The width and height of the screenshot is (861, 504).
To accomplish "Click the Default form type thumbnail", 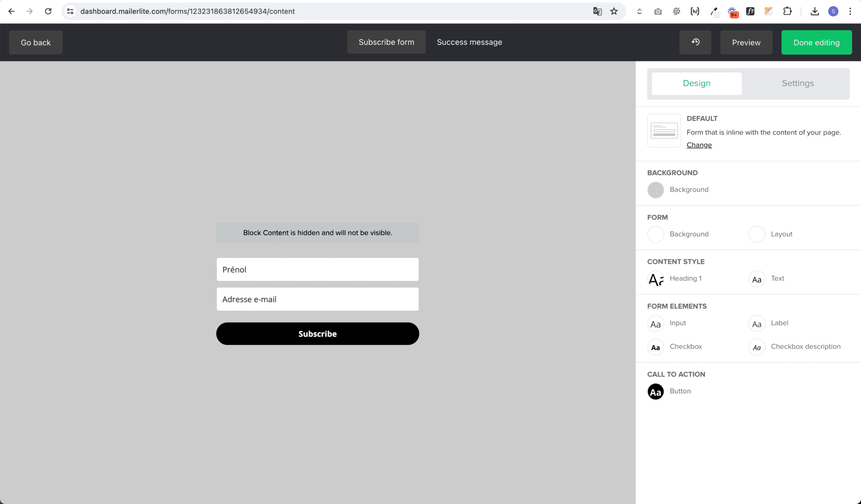I will click(x=664, y=130).
